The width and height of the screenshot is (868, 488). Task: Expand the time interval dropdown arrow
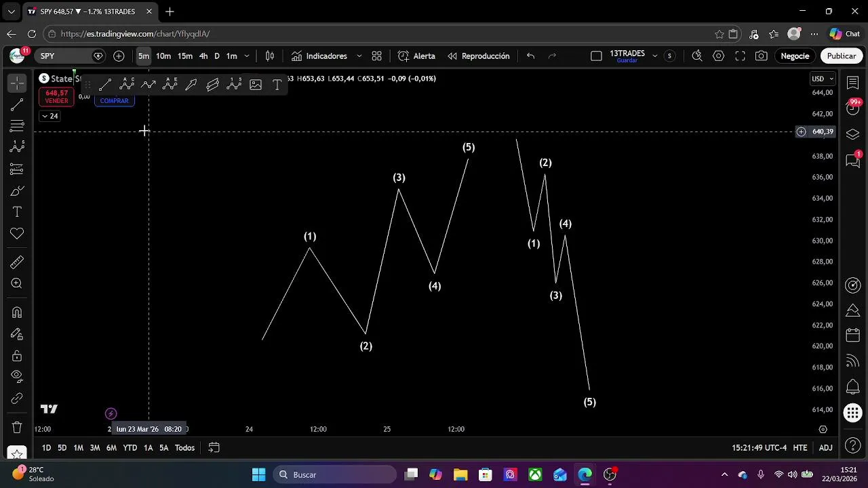coord(247,56)
